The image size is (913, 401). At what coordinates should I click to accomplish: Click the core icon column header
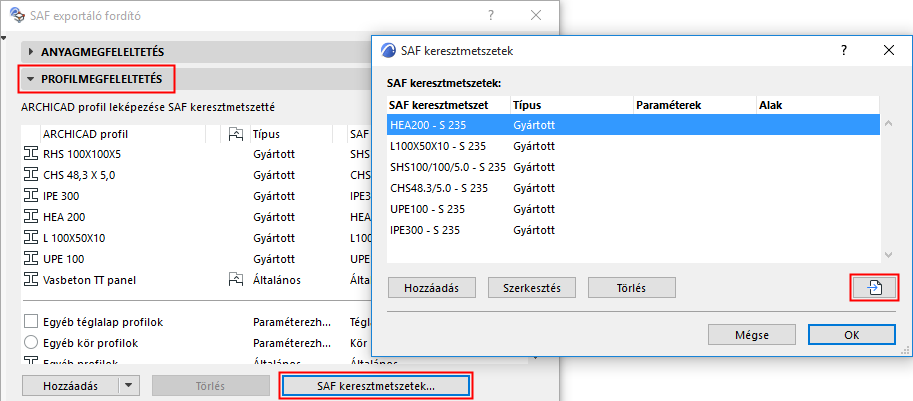pyautogui.click(x=234, y=134)
